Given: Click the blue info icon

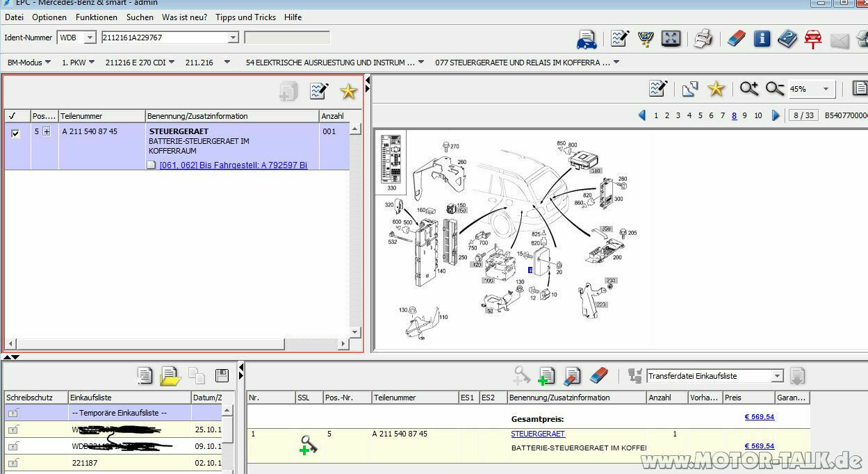Looking at the screenshot, I should (x=762, y=38).
